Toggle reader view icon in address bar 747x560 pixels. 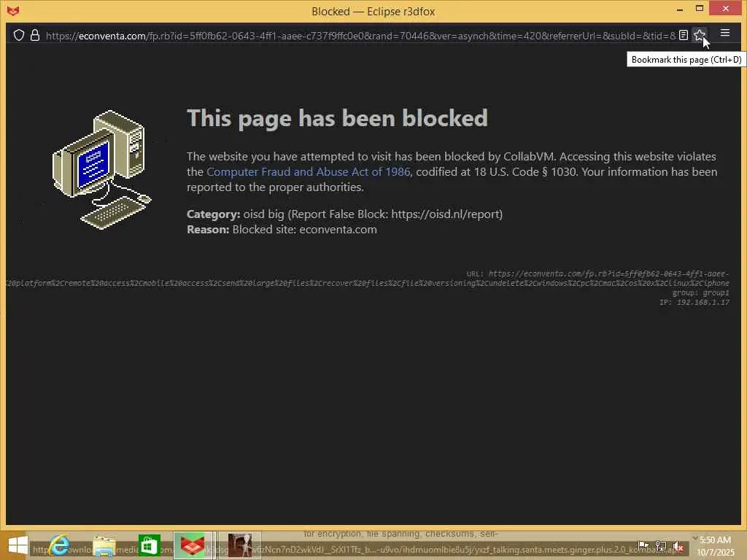pos(684,35)
